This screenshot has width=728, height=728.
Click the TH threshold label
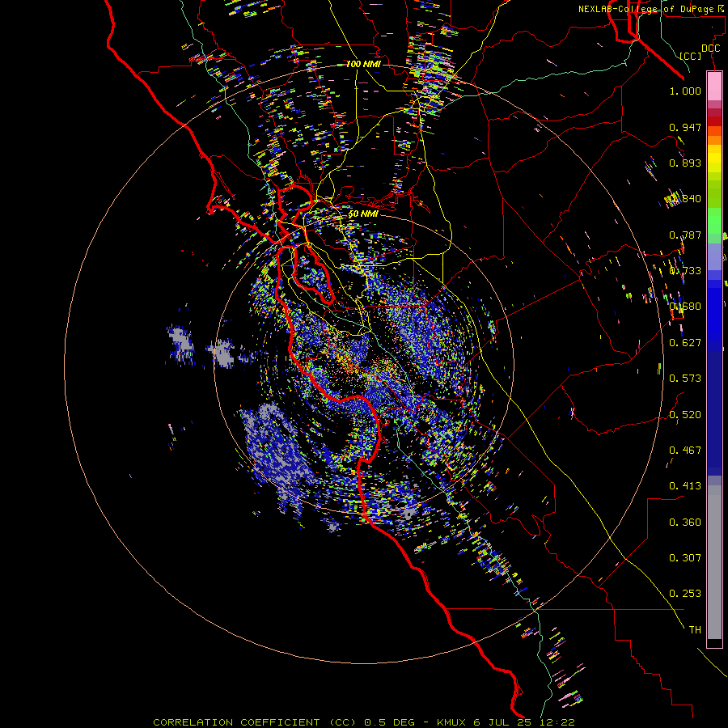coord(695,630)
